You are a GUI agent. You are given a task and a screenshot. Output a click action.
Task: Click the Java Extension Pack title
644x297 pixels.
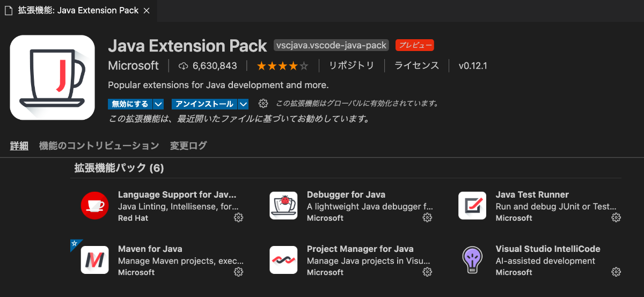(x=187, y=46)
